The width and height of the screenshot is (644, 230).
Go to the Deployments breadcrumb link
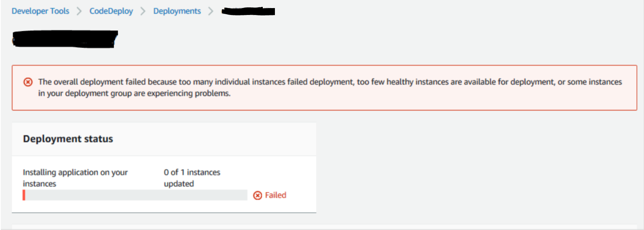[177, 11]
